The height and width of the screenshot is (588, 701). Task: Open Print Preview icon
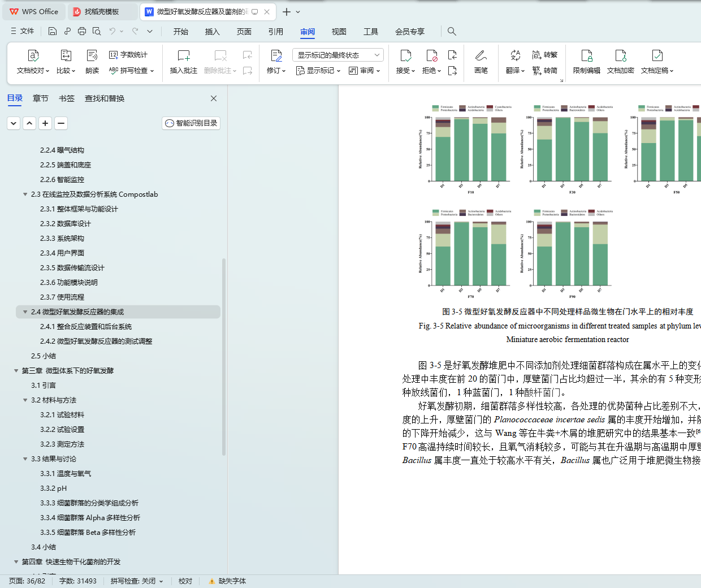(97, 31)
